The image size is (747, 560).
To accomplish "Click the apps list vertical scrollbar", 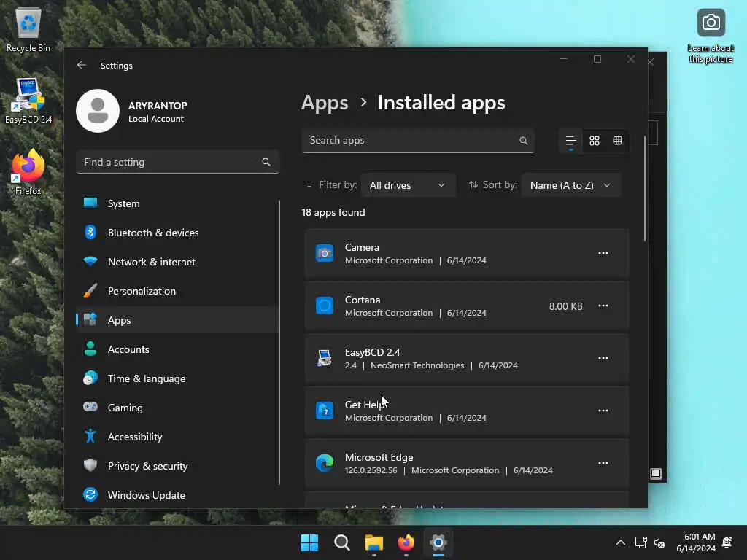I will pos(645,189).
